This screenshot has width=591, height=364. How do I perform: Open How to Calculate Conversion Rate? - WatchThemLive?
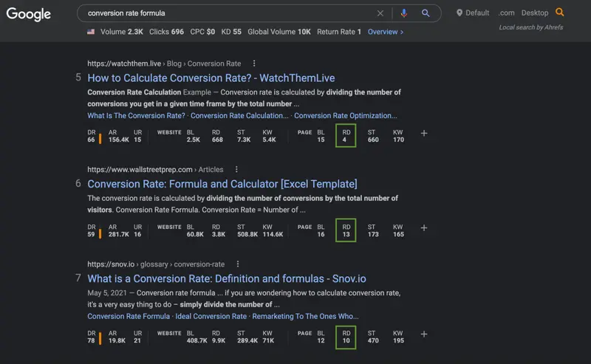211,78
